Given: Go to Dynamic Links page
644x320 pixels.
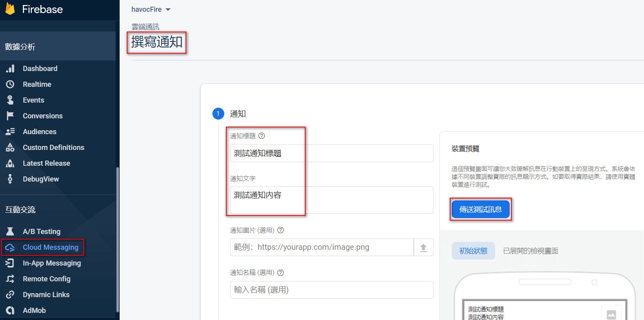Looking at the screenshot, I should (x=46, y=295).
